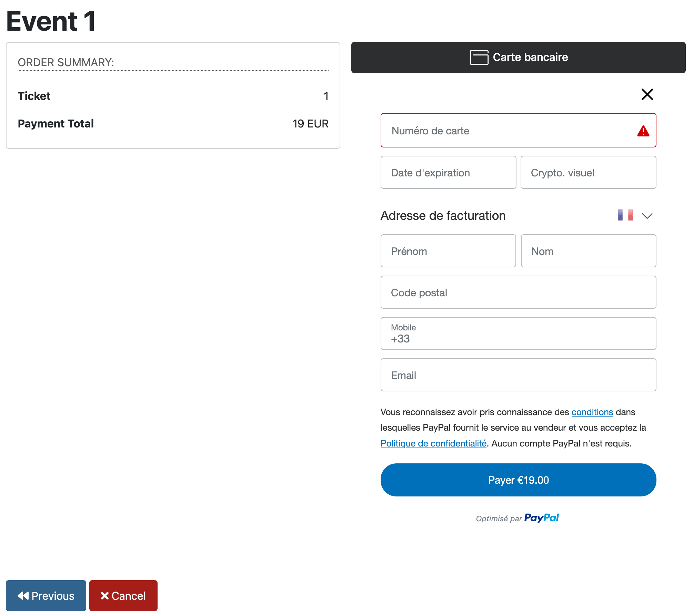Click the rewind icon on the Previous button
Image resolution: width=693 pixels, height=616 pixels.
[23, 596]
